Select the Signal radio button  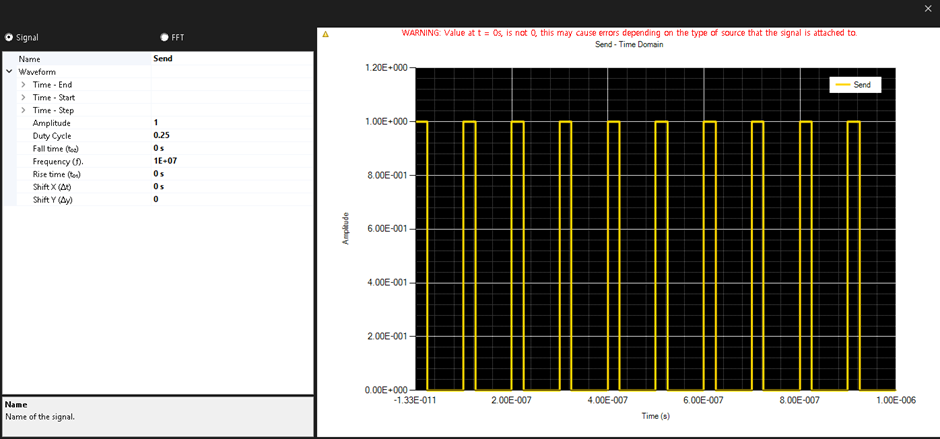[x=9, y=37]
